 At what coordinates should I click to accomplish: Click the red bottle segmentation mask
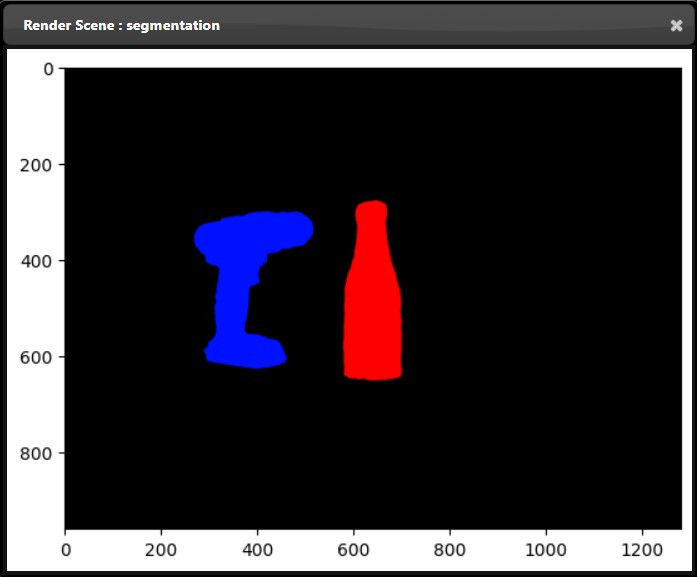pos(372,320)
